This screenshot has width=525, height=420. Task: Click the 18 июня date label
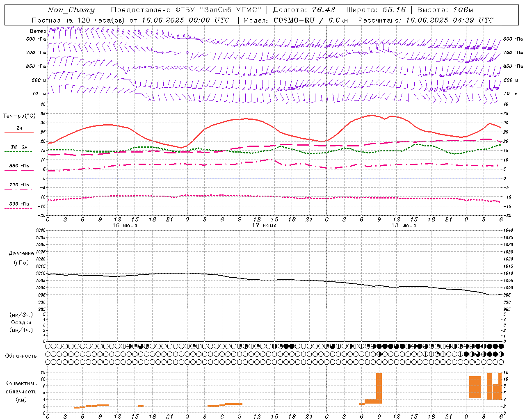coord(404,226)
